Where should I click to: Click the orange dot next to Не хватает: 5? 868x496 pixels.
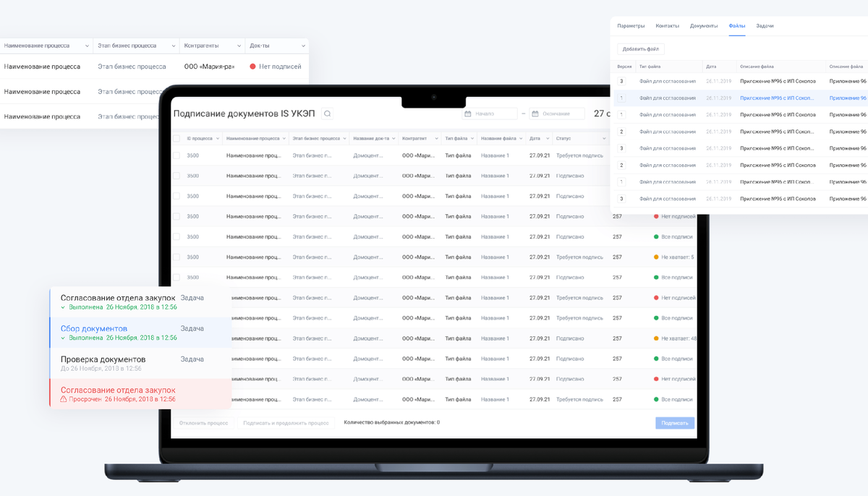(x=656, y=257)
